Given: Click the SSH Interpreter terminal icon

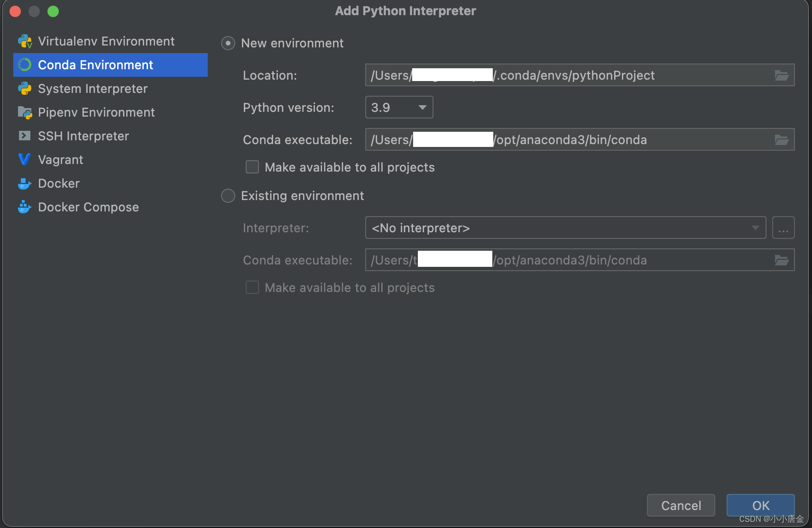Looking at the screenshot, I should 25,136.
